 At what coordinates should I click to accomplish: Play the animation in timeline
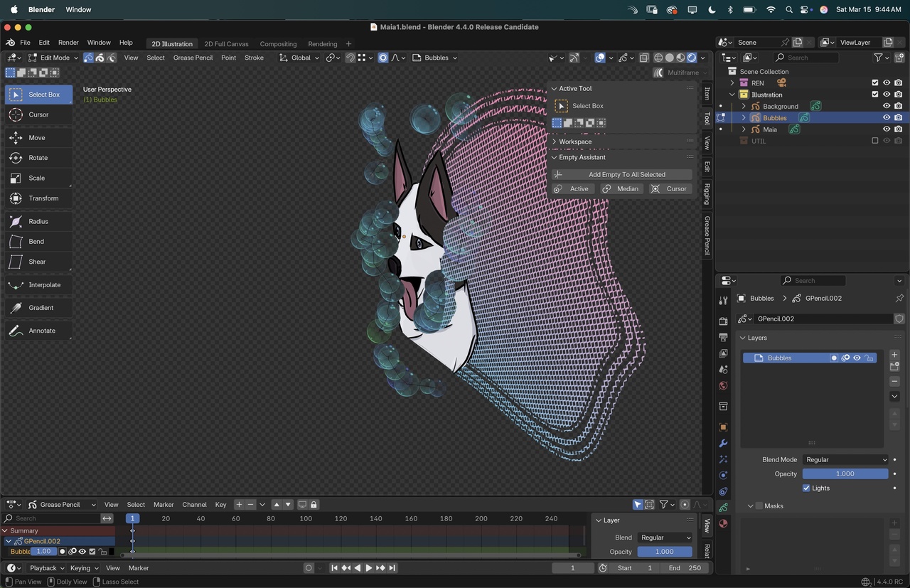(368, 568)
